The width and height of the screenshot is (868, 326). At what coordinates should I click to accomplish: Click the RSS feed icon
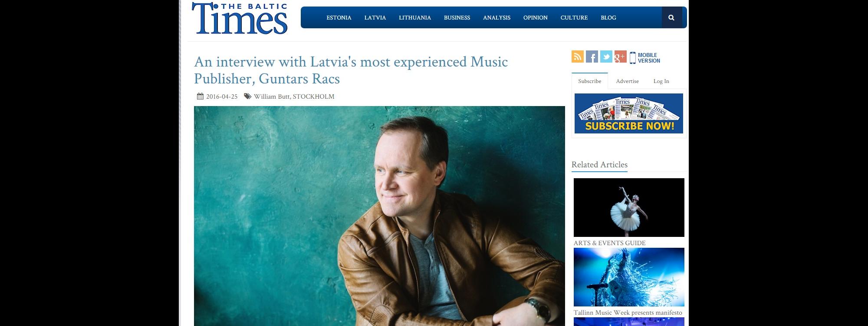tap(578, 57)
